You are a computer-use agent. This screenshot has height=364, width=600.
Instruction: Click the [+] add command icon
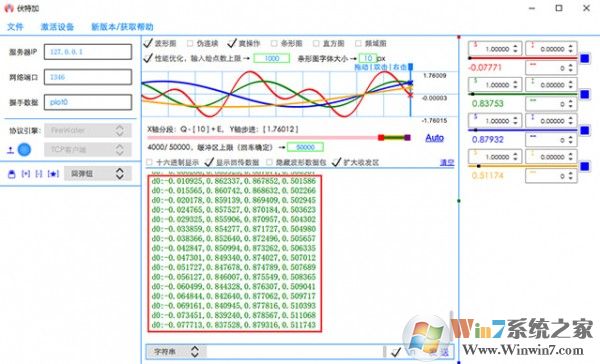(x=26, y=174)
